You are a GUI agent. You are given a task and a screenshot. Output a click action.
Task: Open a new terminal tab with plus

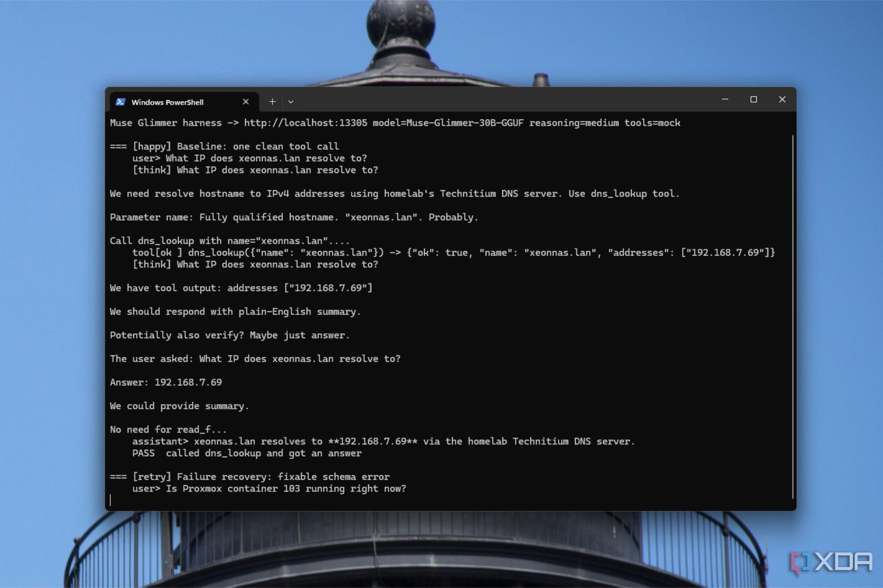272,102
